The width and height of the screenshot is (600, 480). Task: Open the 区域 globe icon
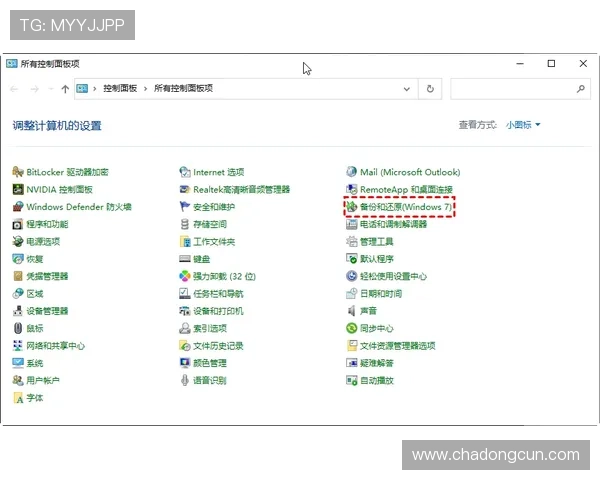[18, 294]
